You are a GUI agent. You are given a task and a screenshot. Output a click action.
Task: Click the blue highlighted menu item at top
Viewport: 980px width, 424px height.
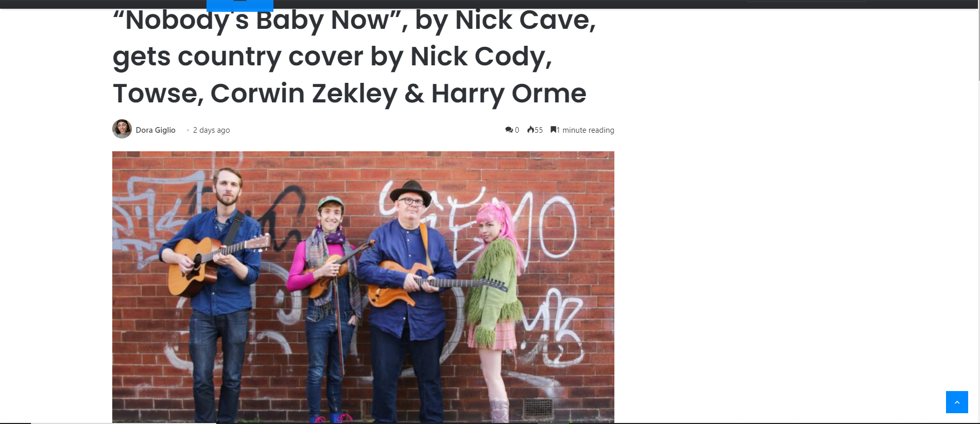pyautogui.click(x=240, y=5)
